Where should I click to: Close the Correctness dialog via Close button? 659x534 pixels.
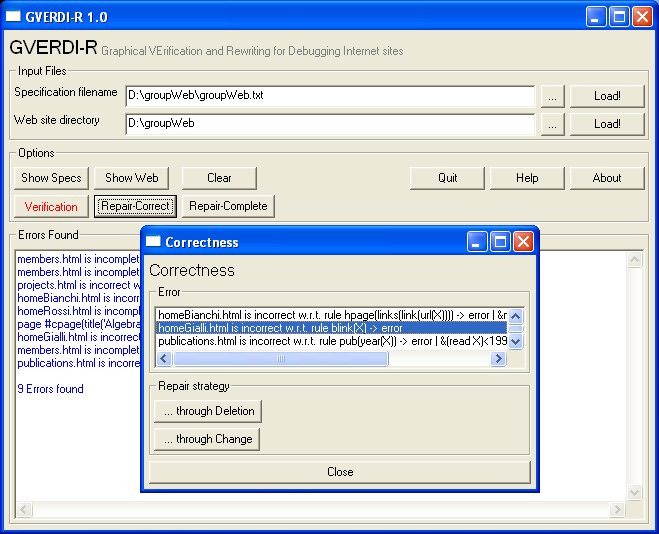340,472
